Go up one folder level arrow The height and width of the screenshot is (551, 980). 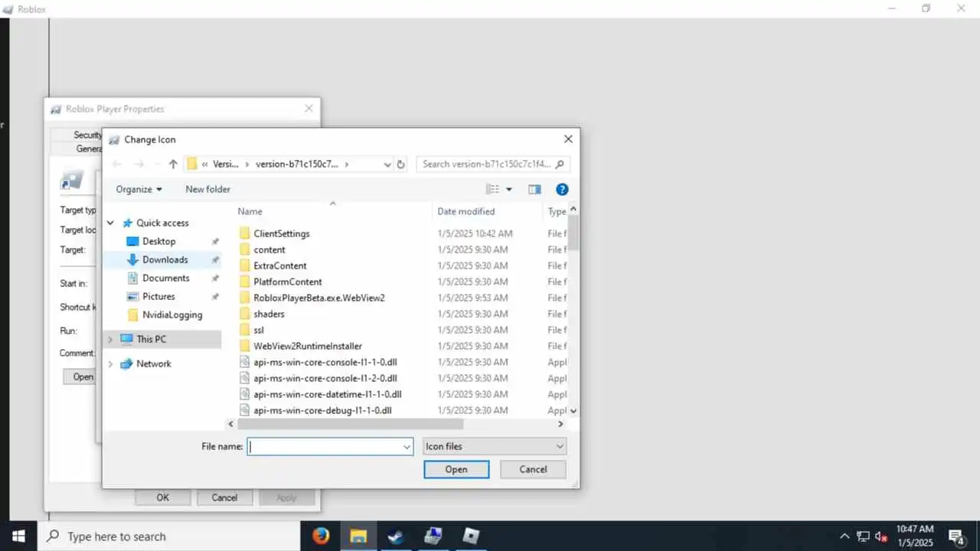[x=173, y=164]
